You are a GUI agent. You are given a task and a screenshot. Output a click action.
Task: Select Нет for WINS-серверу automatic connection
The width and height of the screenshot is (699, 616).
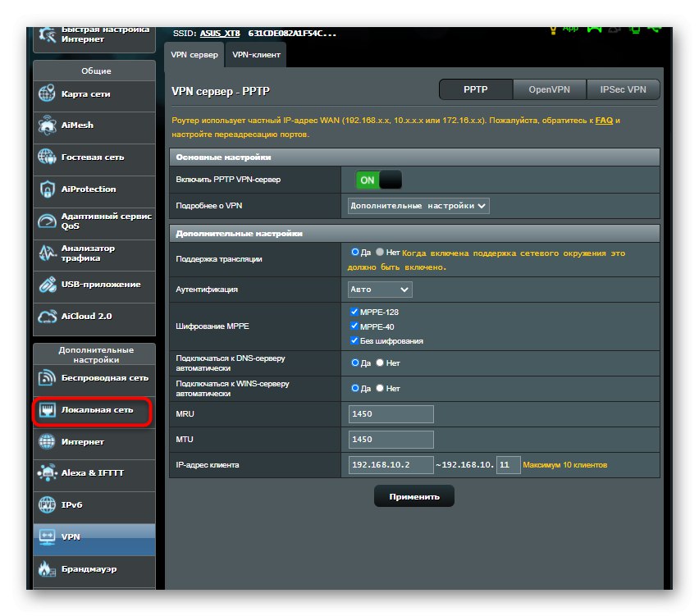tap(380, 388)
